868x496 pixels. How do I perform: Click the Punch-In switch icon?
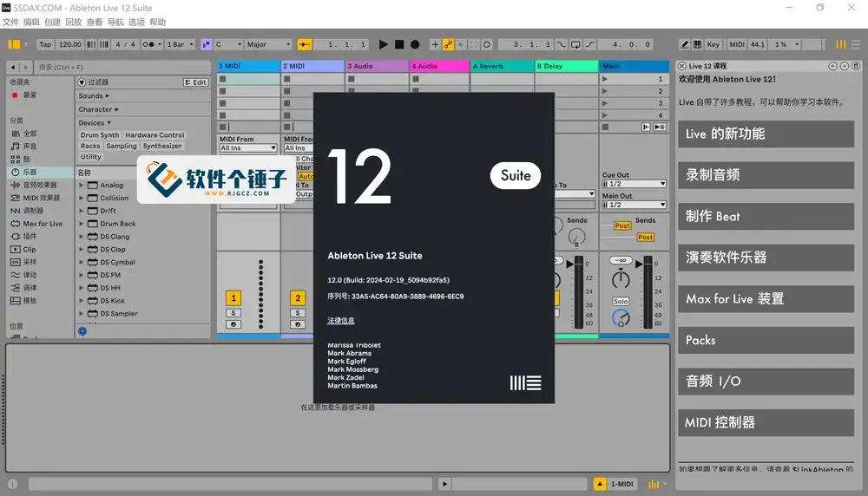click(x=562, y=44)
